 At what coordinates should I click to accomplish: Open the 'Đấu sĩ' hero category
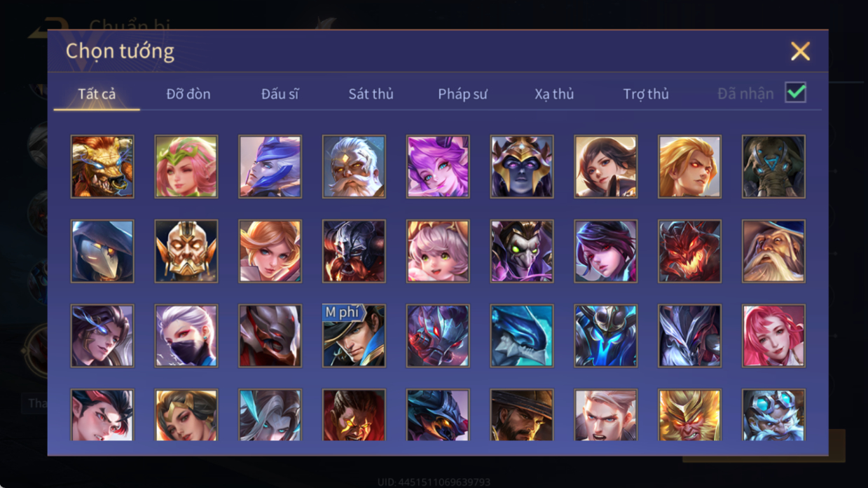pos(280,94)
